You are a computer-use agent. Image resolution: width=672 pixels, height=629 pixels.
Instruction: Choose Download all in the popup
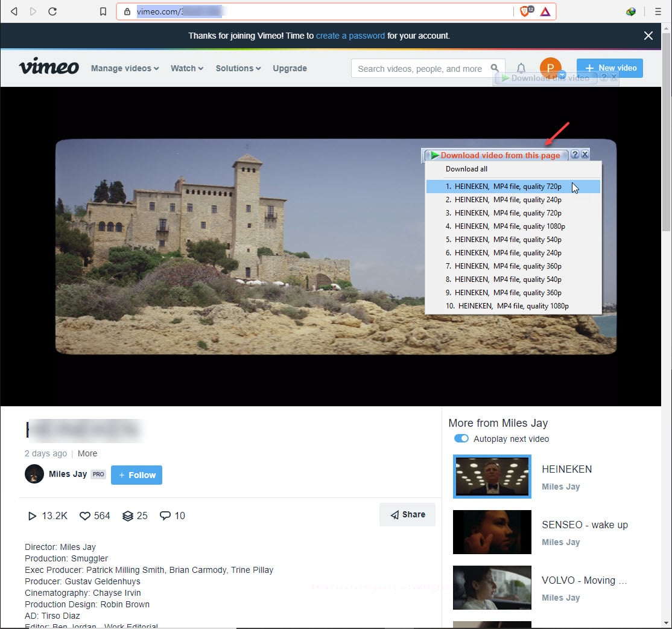(x=513, y=169)
